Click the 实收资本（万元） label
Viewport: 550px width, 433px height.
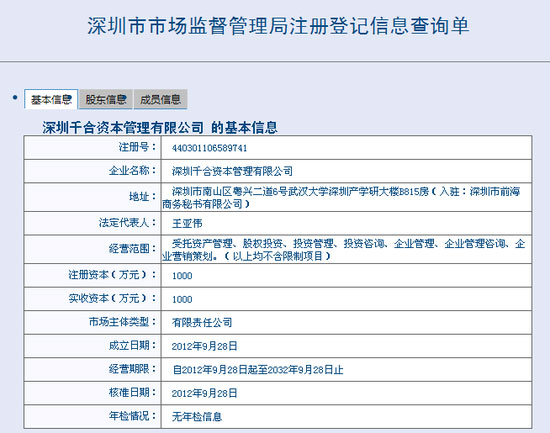point(112,299)
